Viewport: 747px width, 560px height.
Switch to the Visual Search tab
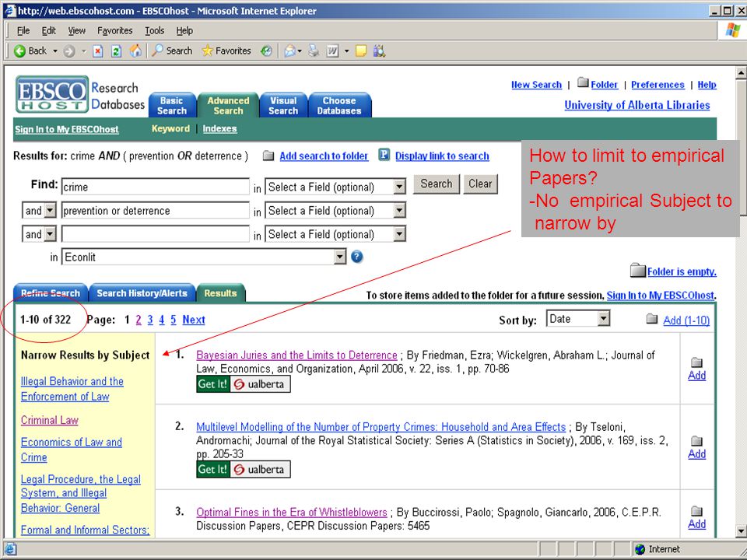[283, 105]
